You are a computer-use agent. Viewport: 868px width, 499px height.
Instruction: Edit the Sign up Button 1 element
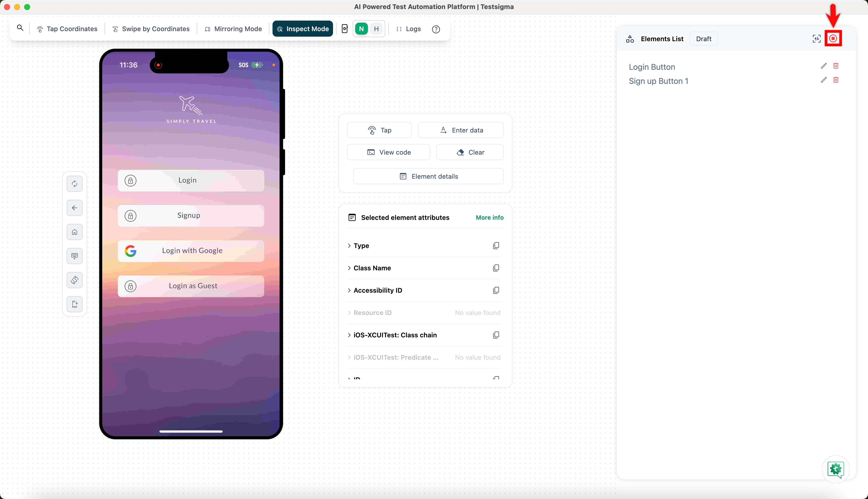click(824, 80)
